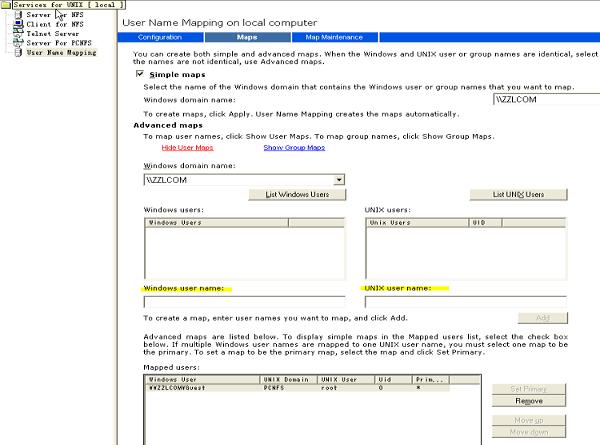
Task: Click the PCNFS domain cell
Action: click(274, 388)
